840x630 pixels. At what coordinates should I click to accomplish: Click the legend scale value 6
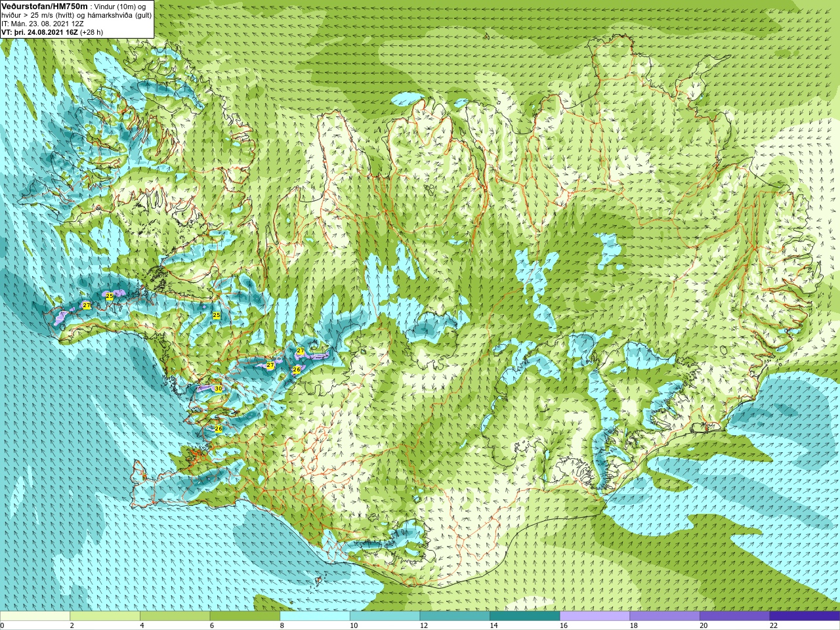pyautogui.click(x=212, y=625)
